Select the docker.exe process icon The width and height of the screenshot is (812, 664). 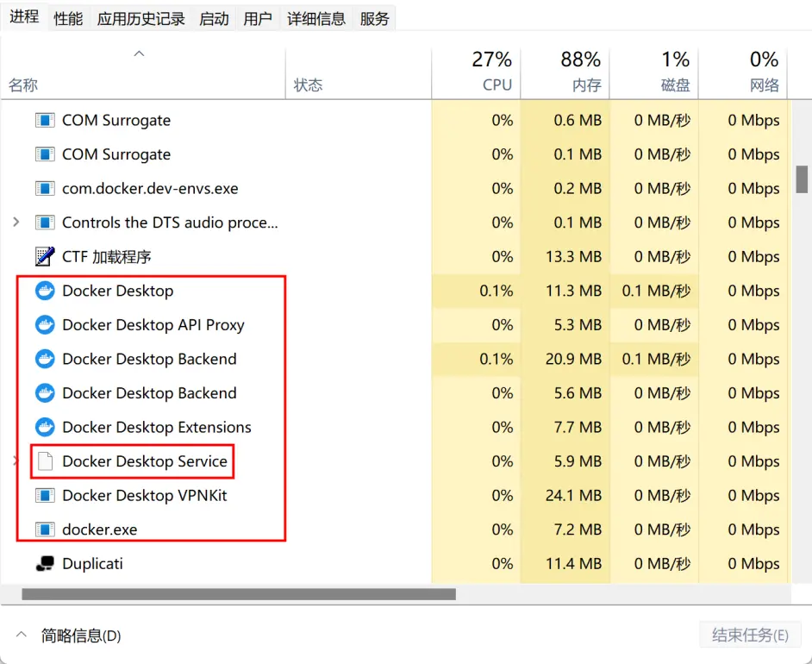[x=45, y=529]
